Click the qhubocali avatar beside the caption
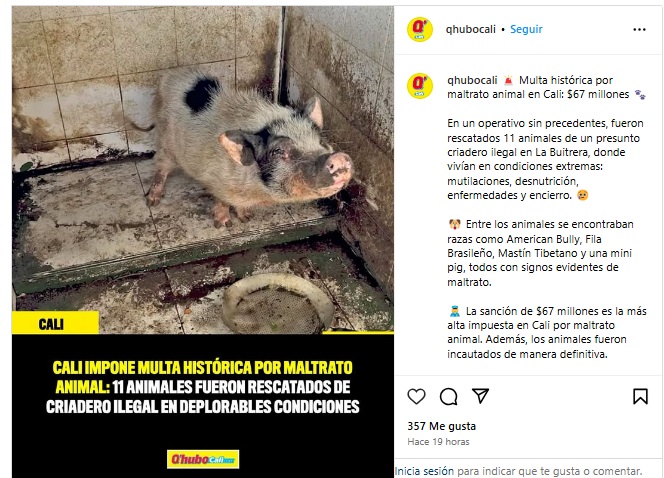The height and width of the screenshot is (478, 664). (x=420, y=86)
